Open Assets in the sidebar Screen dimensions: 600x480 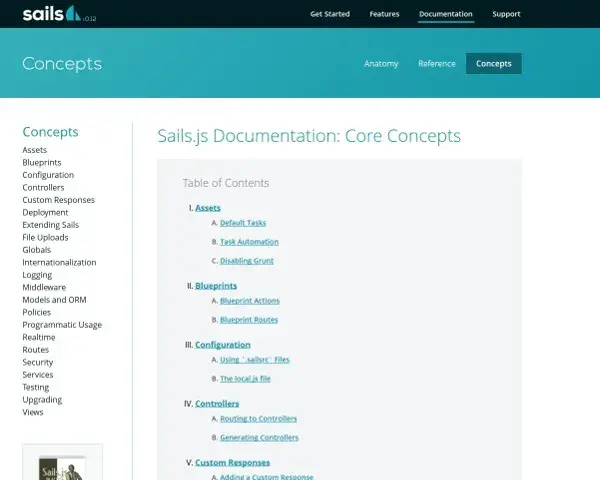tap(34, 150)
